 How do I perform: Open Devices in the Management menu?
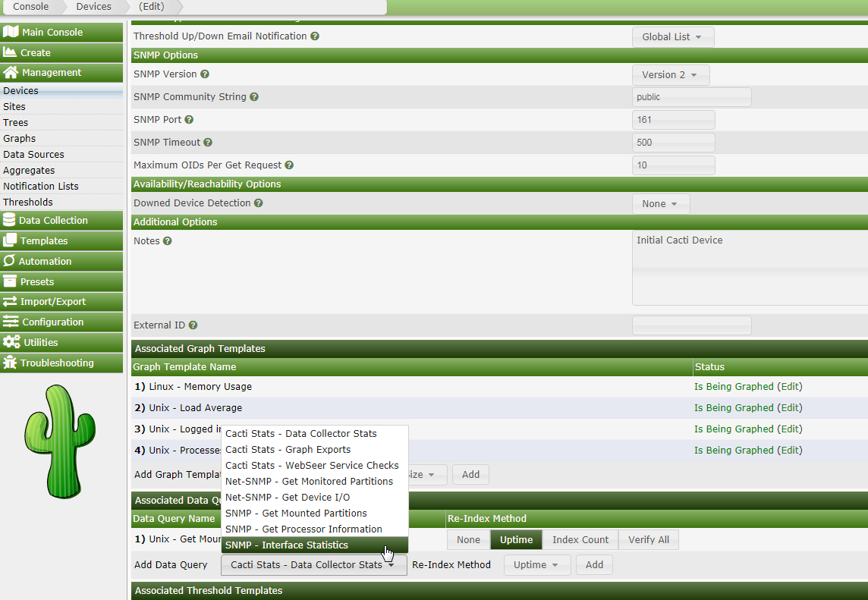pyautogui.click(x=61, y=91)
